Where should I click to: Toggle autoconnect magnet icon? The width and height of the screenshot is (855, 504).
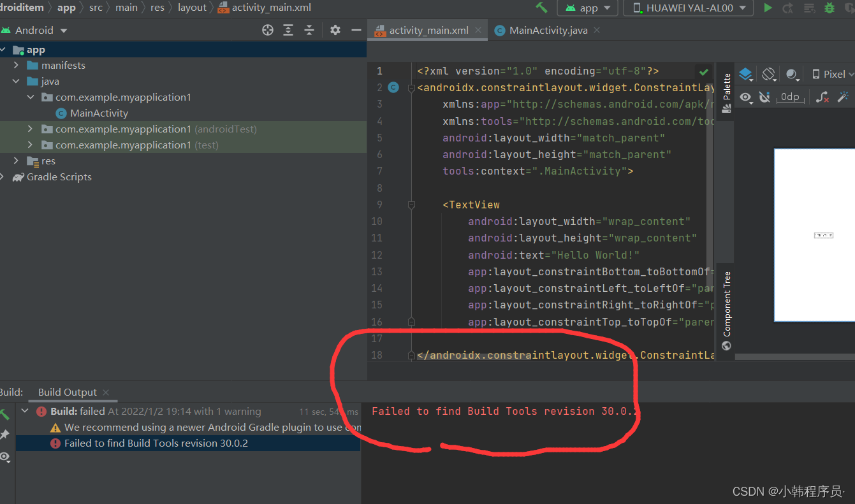tap(765, 97)
